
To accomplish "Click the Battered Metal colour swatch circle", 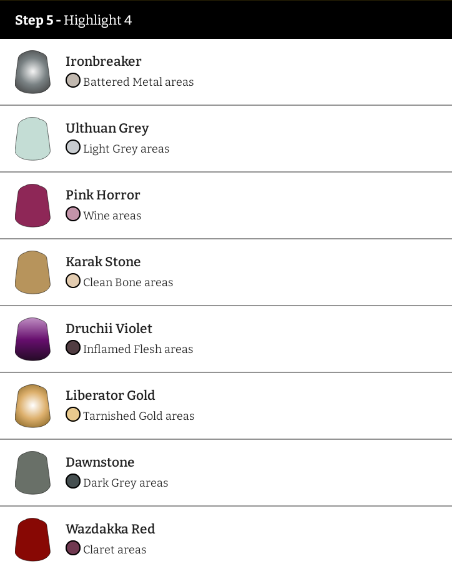I will tap(73, 80).
